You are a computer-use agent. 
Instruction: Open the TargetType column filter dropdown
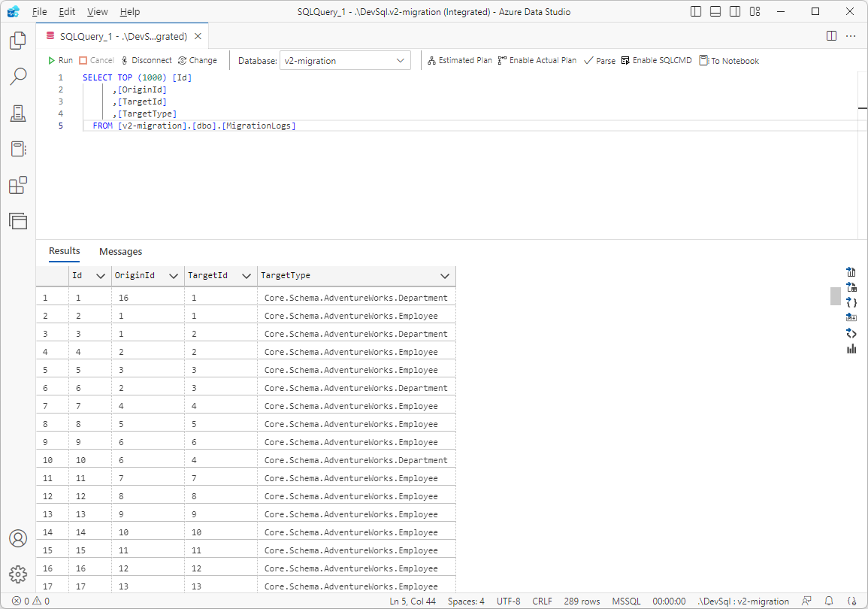tap(444, 276)
